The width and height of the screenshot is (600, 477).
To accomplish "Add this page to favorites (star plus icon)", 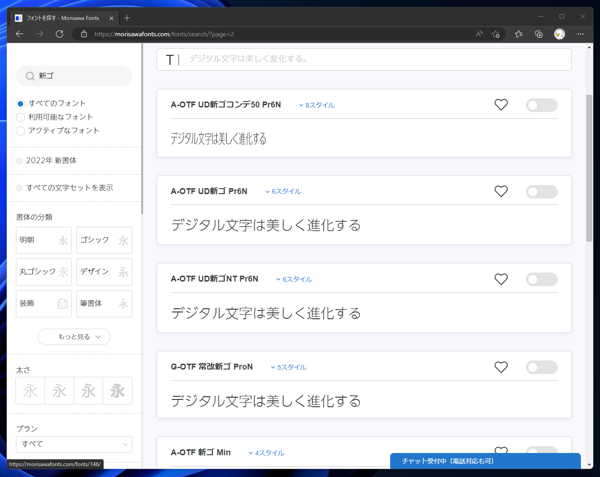I will click(496, 34).
